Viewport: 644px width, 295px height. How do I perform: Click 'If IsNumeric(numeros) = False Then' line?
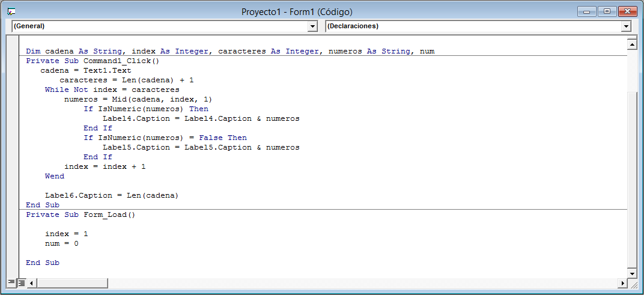(x=165, y=138)
